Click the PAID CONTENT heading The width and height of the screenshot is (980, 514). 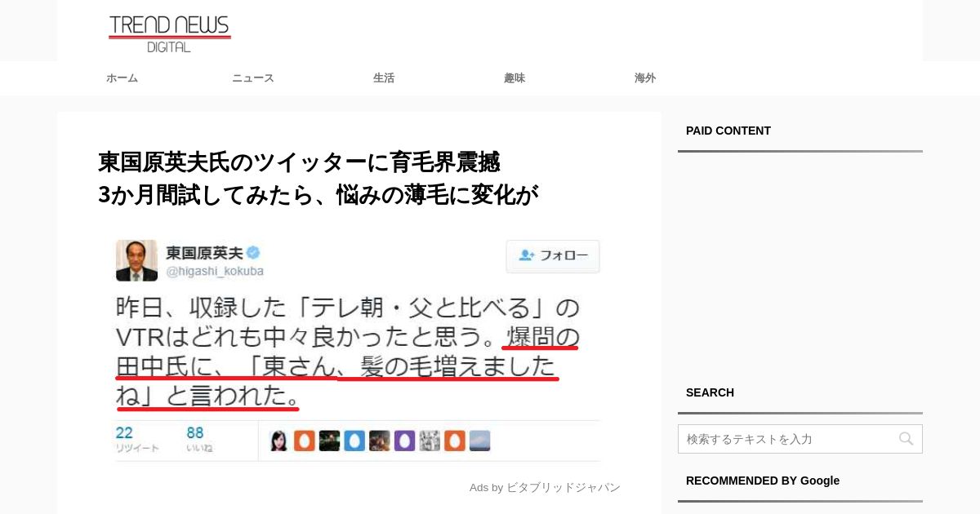728,131
